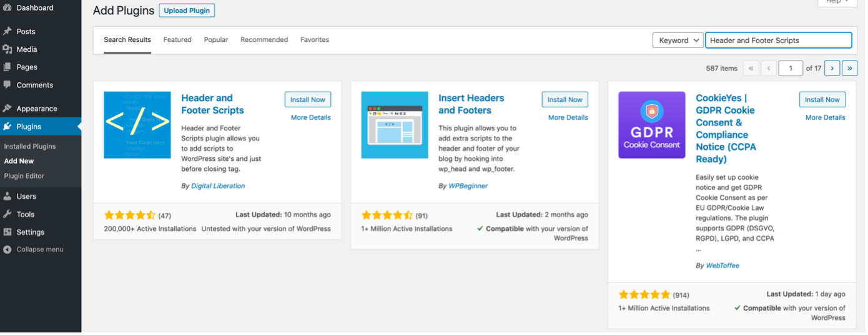Image resolution: width=868 pixels, height=335 pixels.
Task: Jump to last page of results
Action: [x=849, y=68]
